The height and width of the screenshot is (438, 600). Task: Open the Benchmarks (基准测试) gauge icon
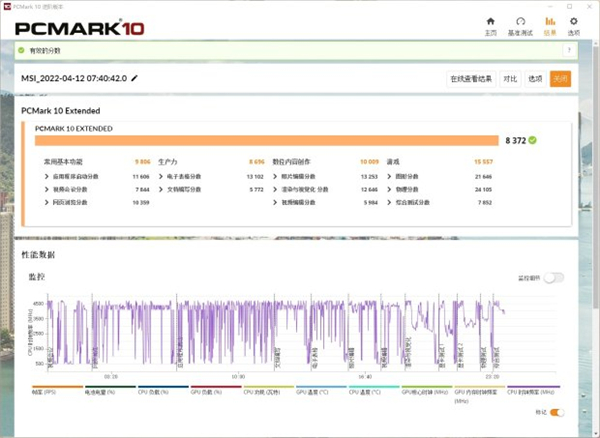click(x=520, y=24)
